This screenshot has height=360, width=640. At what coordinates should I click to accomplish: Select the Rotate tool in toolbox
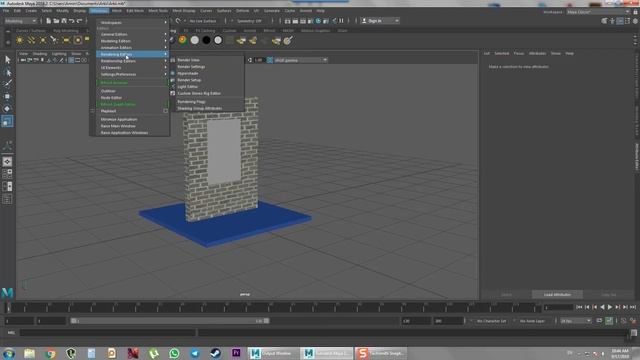pyautogui.click(x=7, y=109)
